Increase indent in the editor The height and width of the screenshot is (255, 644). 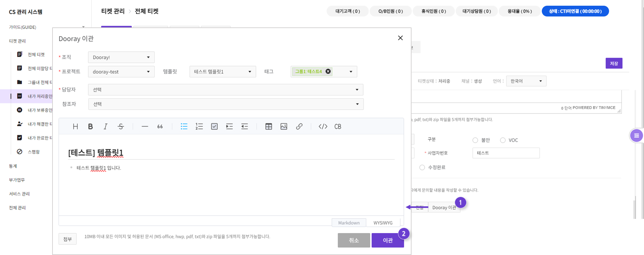pos(229,126)
